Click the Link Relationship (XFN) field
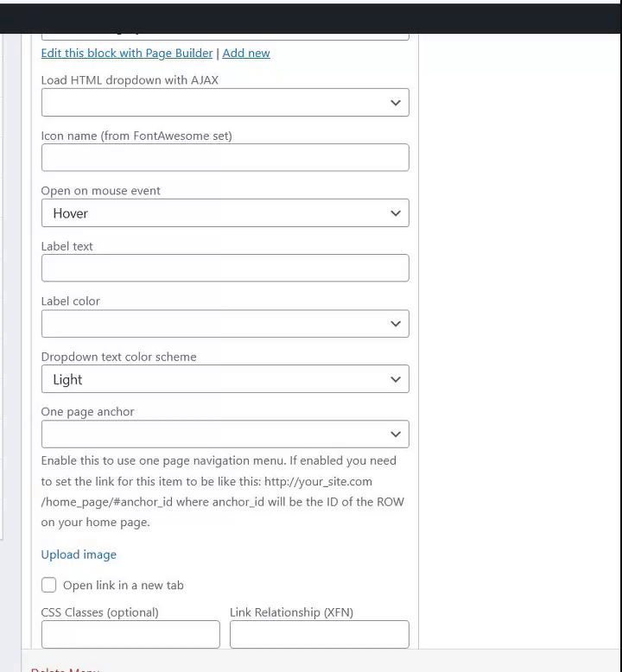622x672 pixels. (x=319, y=634)
